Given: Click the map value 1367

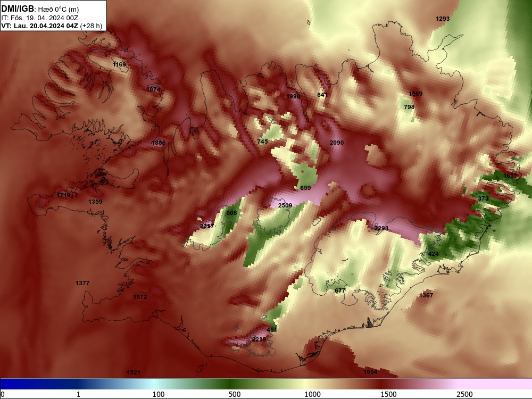Looking at the screenshot, I should 426,295.
